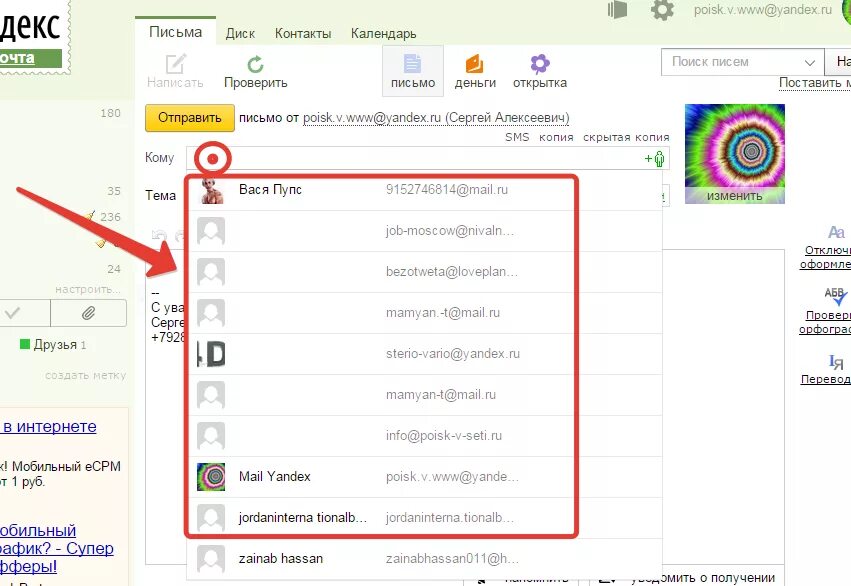Click the paperclip attachments filter button
Image resolution: width=851 pixels, height=586 pixels.
click(x=88, y=313)
